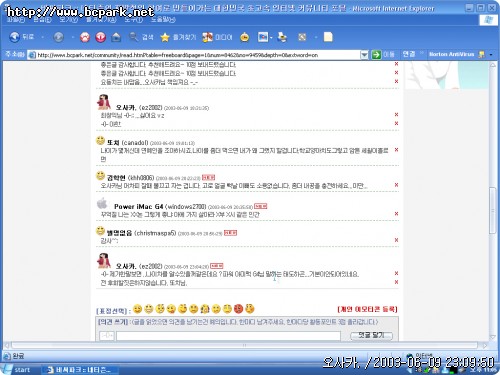500x375 pixels.
Task: Open the Forward button history dropdown arrow
Action: click(72, 37)
